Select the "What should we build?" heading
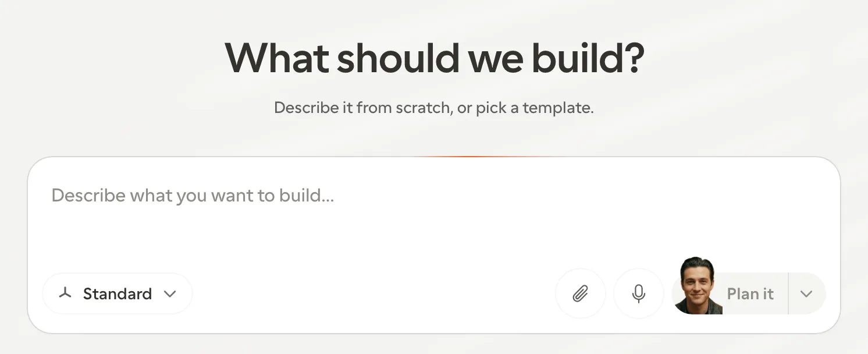868x354 pixels. coord(434,58)
